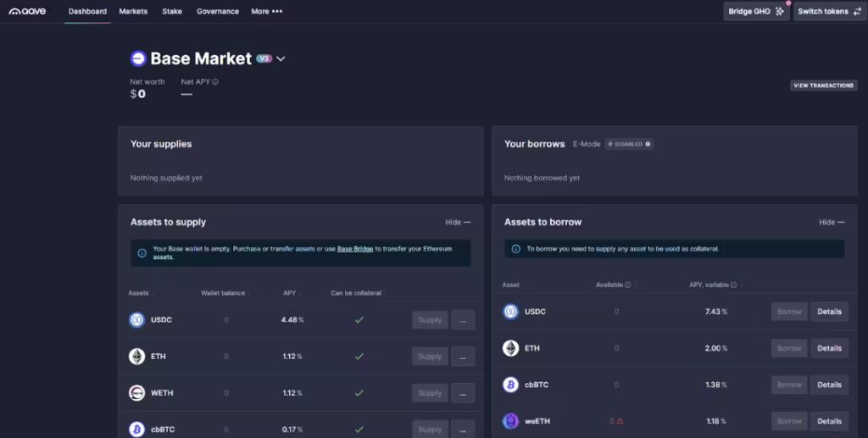Expand the Base Market selector dropdown
The image size is (868, 438).
(x=281, y=58)
